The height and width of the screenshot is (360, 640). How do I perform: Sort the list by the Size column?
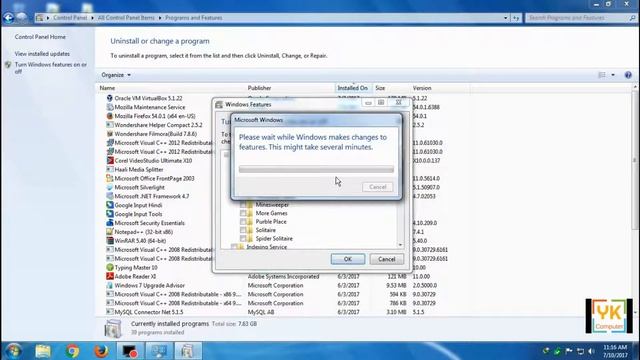(391, 88)
